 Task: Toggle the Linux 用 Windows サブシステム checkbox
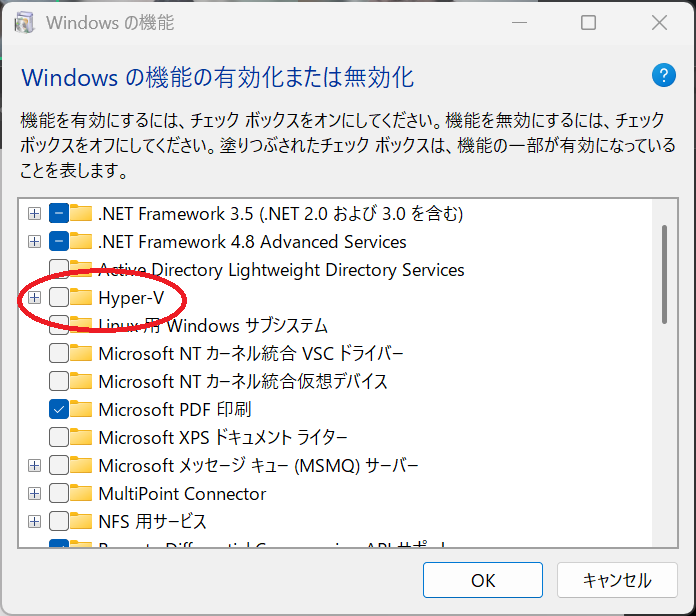click(x=59, y=326)
